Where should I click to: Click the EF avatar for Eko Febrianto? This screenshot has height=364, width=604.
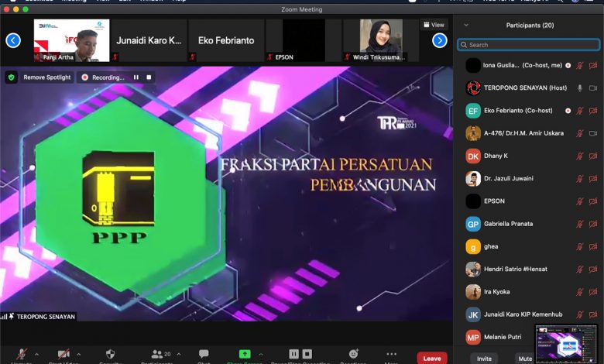coord(473,111)
